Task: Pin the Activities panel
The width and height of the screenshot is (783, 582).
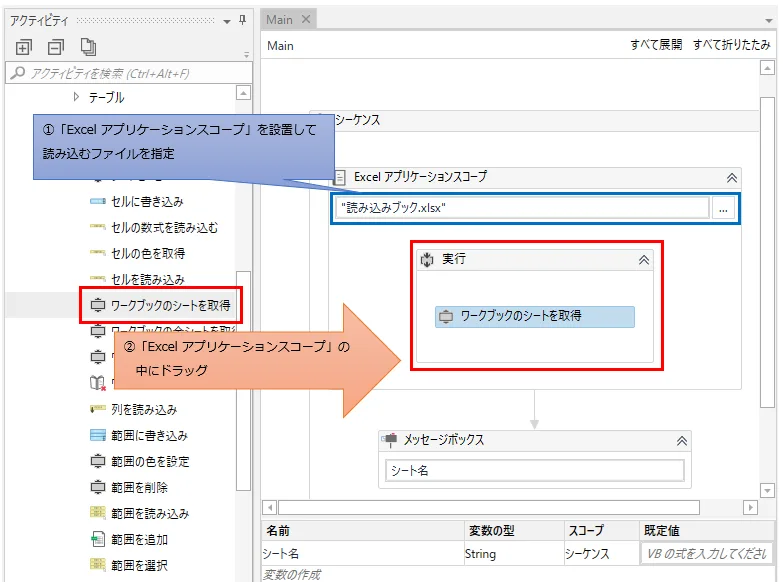Action: coord(243,20)
